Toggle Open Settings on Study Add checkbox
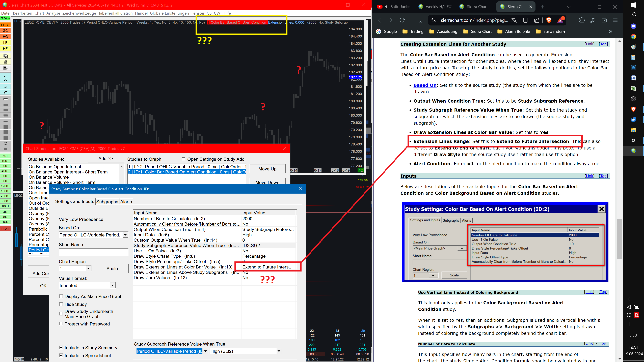The width and height of the screenshot is (644, 362). tap(183, 159)
